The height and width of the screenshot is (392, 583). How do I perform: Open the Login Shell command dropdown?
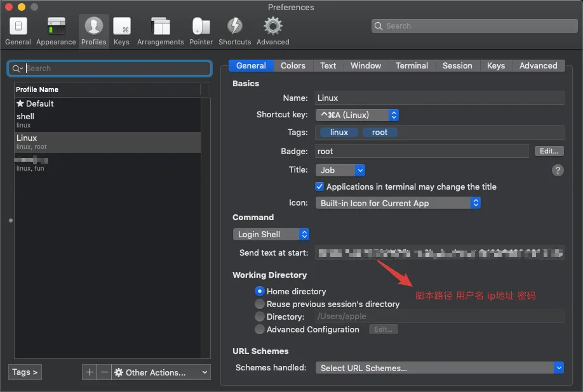(x=271, y=234)
